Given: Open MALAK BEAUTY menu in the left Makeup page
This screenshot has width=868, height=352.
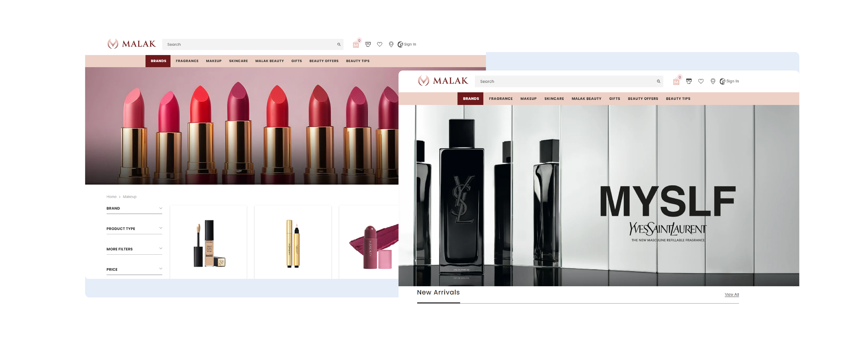Looking at the screenshot, I should 270,61.
